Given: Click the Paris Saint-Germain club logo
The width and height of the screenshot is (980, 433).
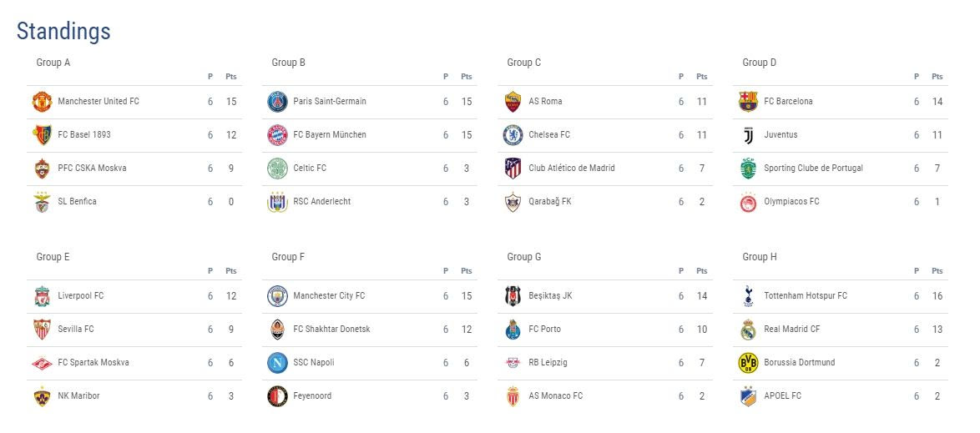Looking at the screenshot, I should (277, 102).
